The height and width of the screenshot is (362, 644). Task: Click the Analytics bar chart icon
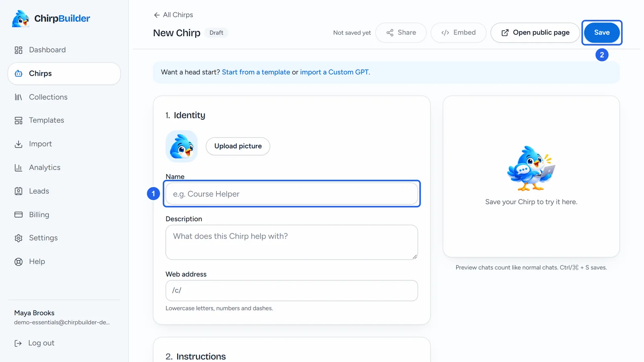click(x=19, y=168)
